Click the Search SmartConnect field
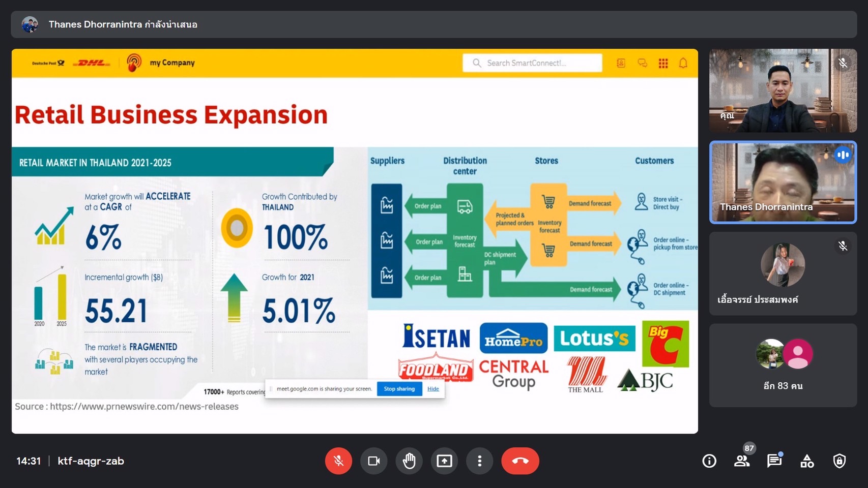Screen dimensions: 868x488 click(532, 63)
